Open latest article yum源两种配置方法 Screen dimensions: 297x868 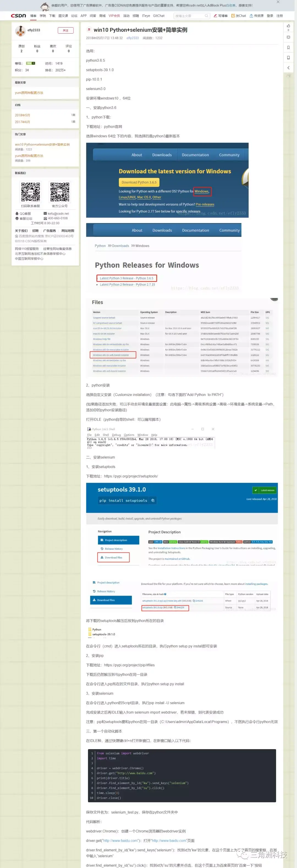pyautogui.click(x=29, y=93)
